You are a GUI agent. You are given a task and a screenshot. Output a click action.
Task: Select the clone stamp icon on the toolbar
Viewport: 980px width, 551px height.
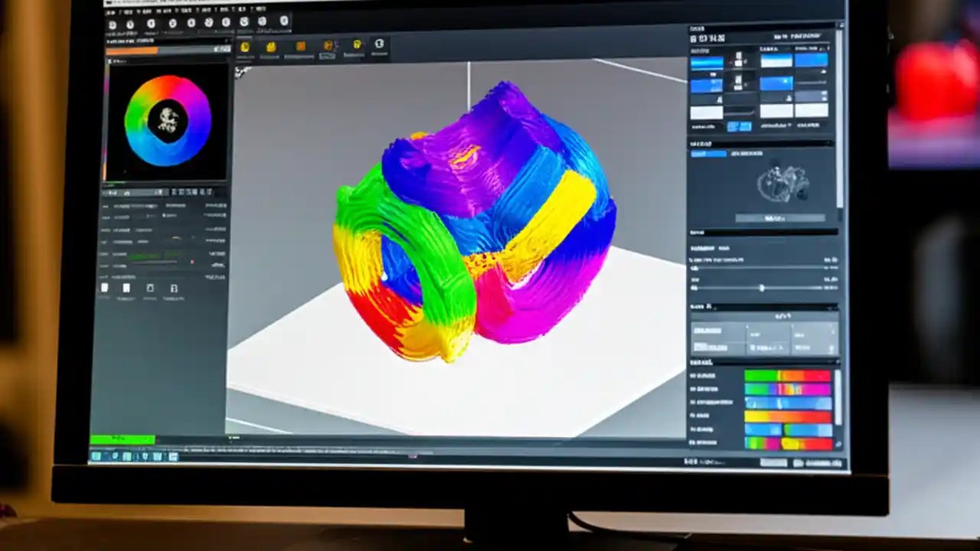(x=328, y=47)
